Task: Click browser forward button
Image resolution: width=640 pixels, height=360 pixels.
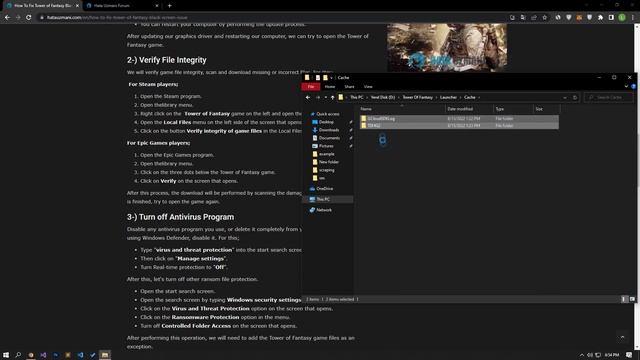Action: 18,18
